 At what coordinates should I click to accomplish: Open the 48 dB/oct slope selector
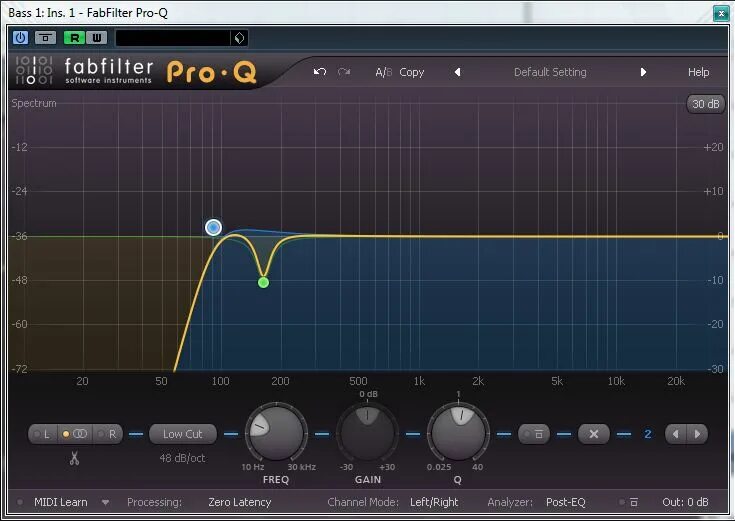click(x=182, y=458)
